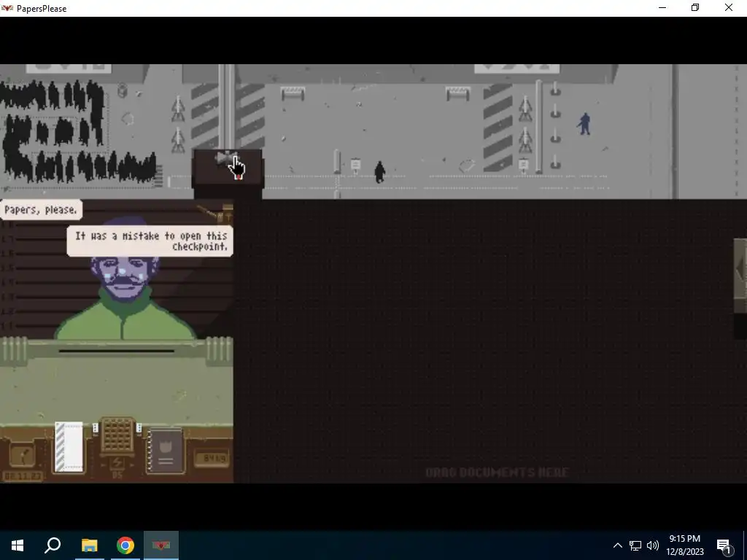Click the booth shutter lever
The image size is (747, 560).
coord(216,213)
